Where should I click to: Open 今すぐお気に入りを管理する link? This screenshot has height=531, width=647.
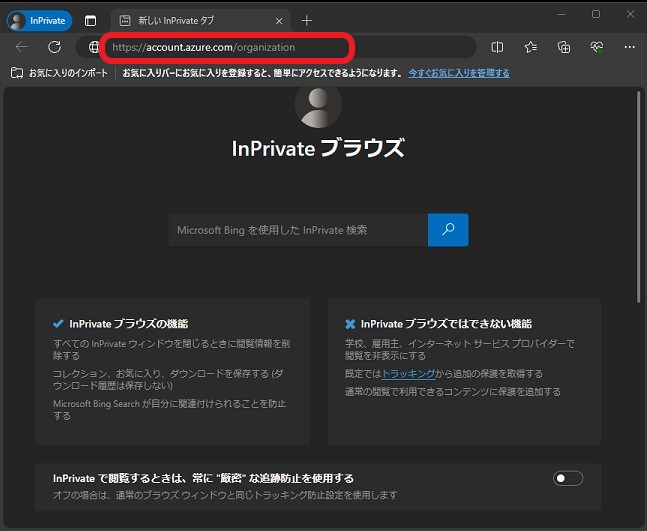coord(459,73)
